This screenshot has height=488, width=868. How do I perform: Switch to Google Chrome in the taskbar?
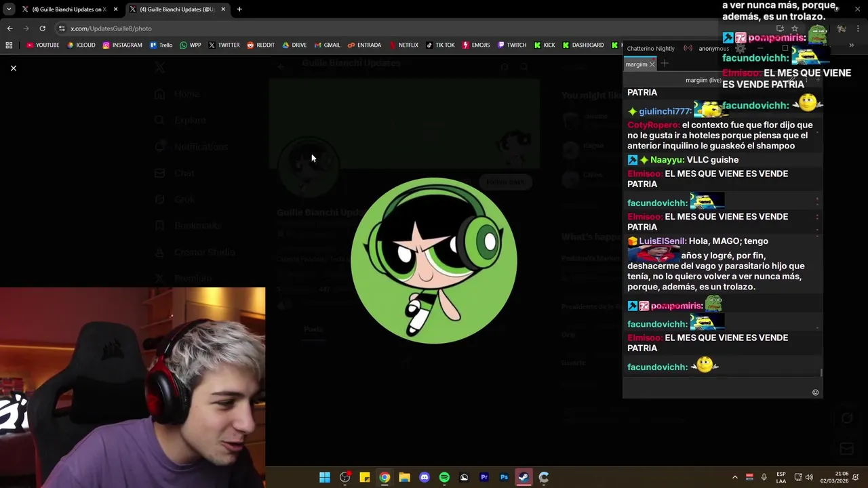click(384, 477)
